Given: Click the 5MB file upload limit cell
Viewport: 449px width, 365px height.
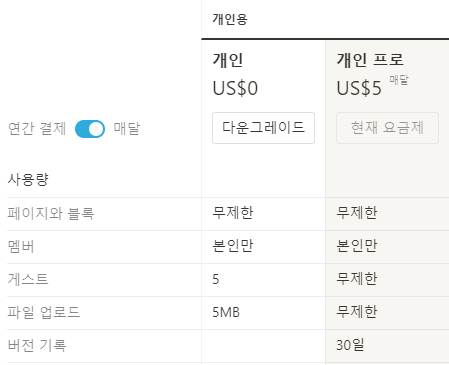Looking at the screenshot, I should point(226,312).
